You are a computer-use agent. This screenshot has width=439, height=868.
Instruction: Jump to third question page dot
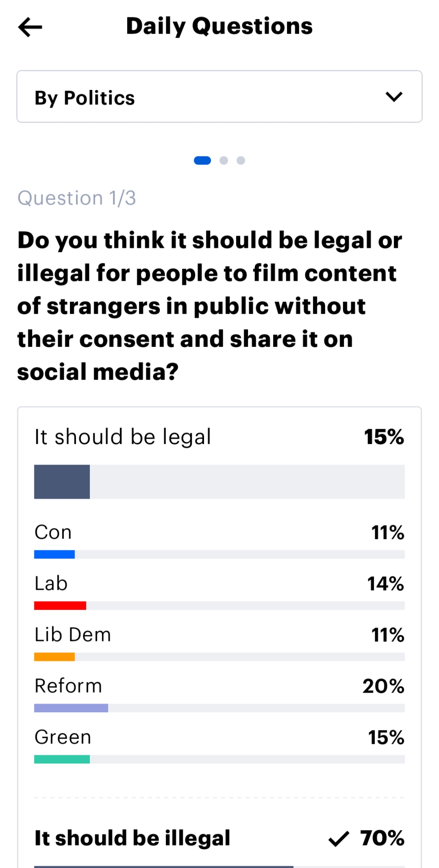(x=241, y=161)
